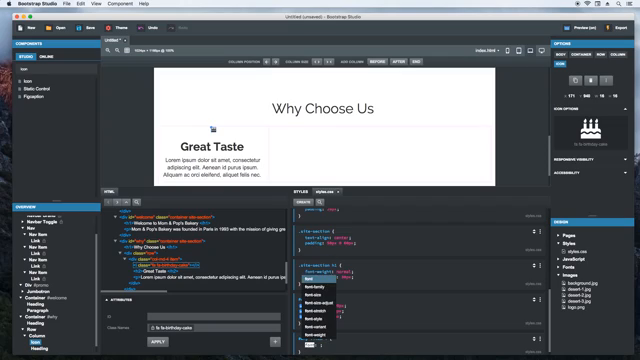Image resolution: width=640 pixels, height=360 pixels.
Task: Expand the Pages folder in Design panel
Action: point(558,236)
